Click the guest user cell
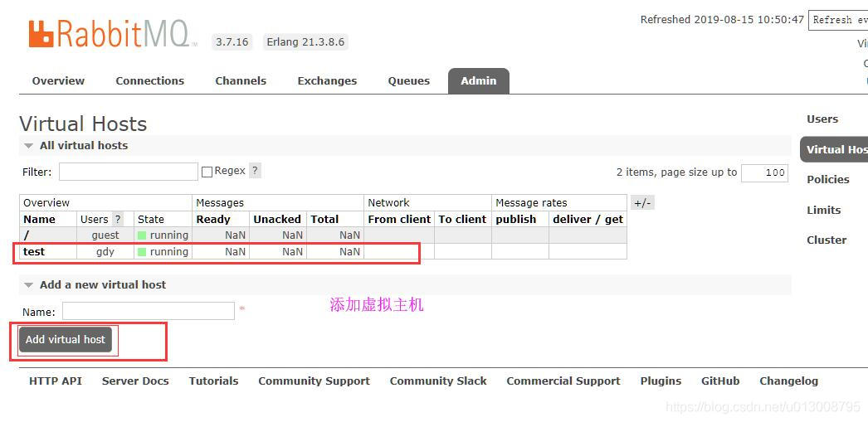The height and width of the screenshot is (422, 868). tap(105, 235)
